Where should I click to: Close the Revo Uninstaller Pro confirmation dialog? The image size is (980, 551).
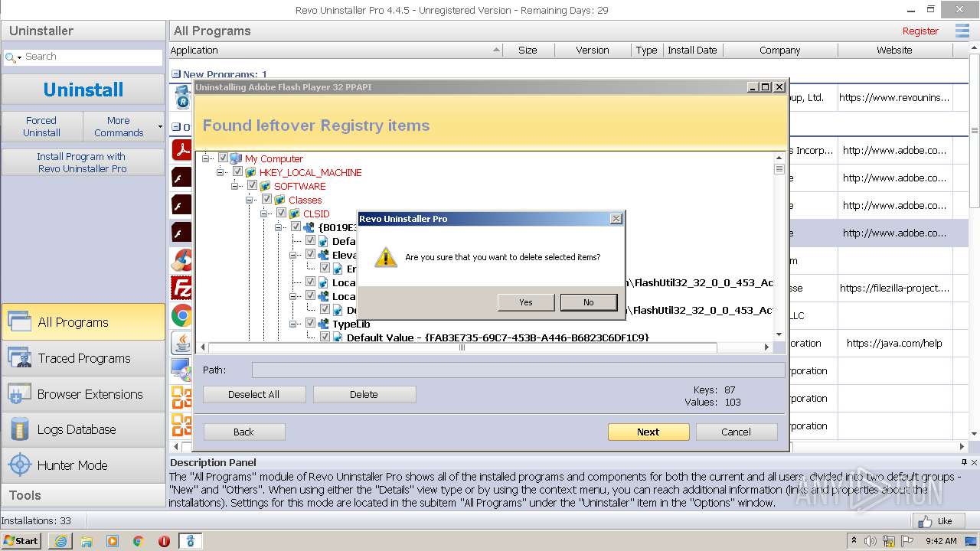pyautogui.click(x=616, y=219)
